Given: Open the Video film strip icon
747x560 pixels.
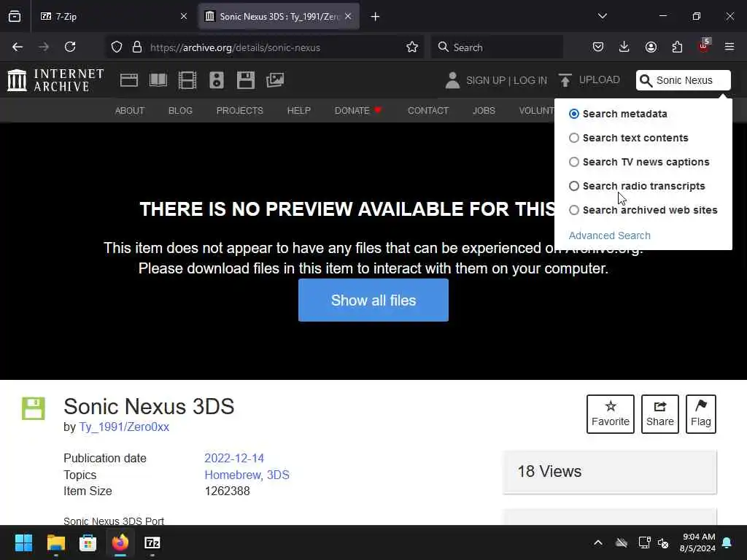Looking at the screenshot, I should [187, 80].
